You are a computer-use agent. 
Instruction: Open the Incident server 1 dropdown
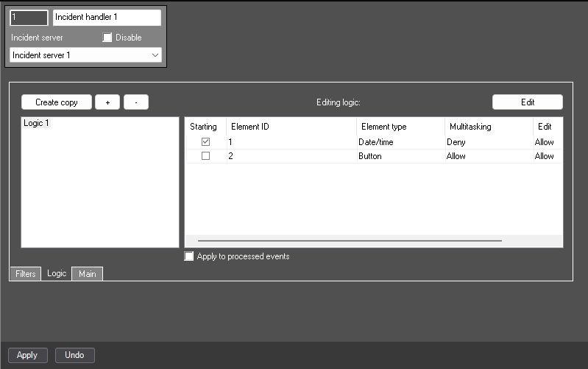85,55
